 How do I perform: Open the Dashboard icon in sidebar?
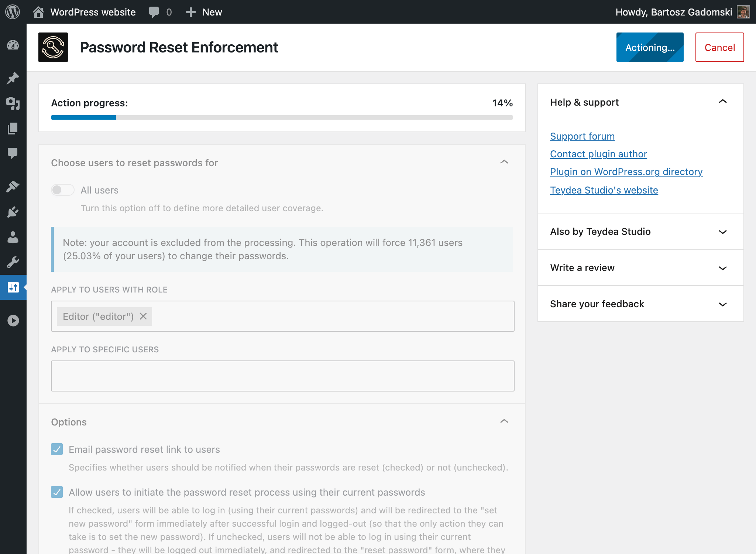click(x=13, y=45)
